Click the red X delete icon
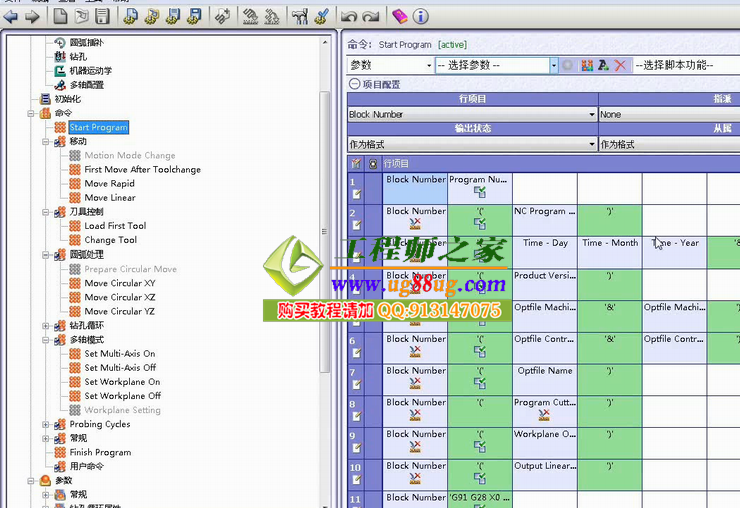Screen dimensions: 740x508 [621, 65]
